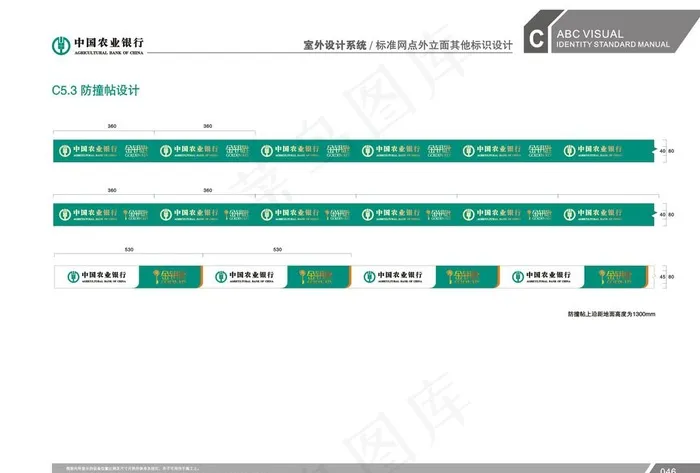
Task: Click the middle green strip with golden key logos
Action: point(354,215)
